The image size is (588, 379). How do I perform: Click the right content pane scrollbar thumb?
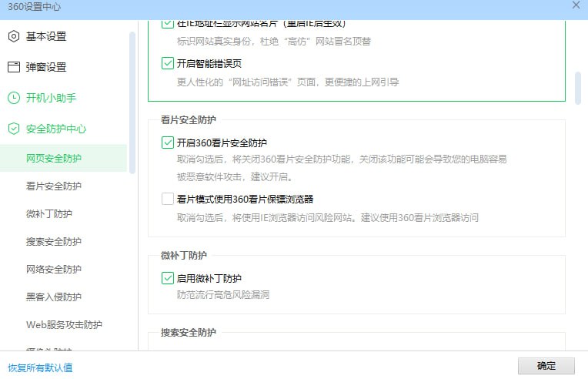578,88
